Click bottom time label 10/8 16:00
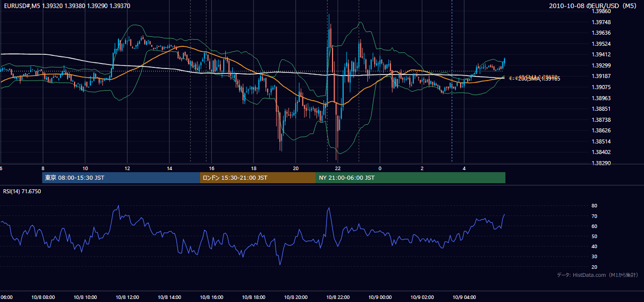Viewport: 644px width, 302px height. [212, 297]
